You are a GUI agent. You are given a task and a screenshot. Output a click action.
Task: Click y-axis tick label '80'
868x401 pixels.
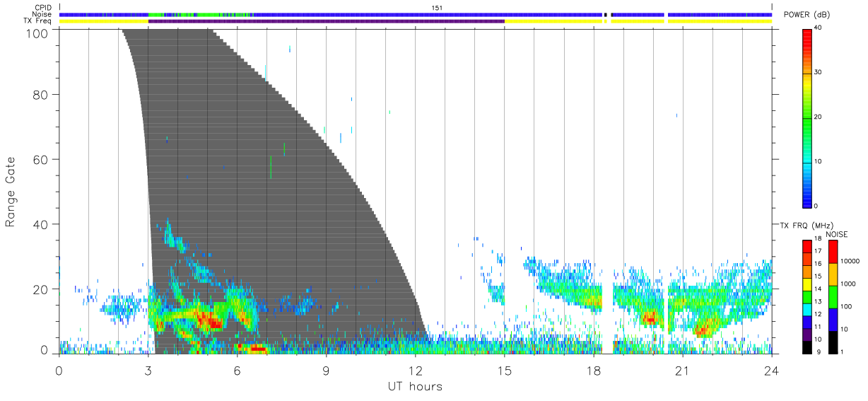click(42, 94)
